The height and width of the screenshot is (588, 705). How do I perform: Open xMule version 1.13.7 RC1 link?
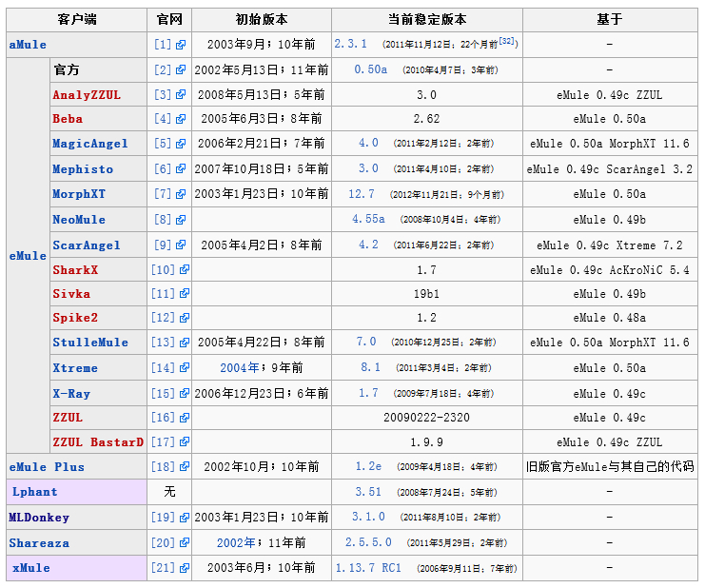[x=368, y=568]
